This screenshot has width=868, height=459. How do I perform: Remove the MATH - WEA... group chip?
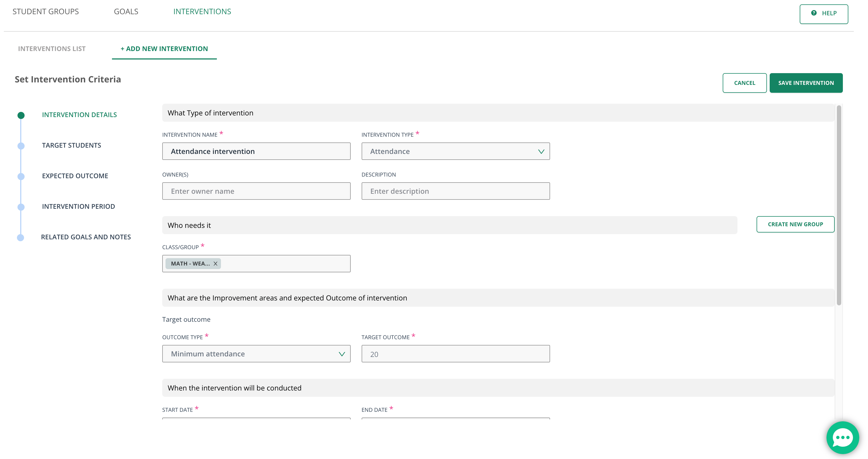[215, 264]
